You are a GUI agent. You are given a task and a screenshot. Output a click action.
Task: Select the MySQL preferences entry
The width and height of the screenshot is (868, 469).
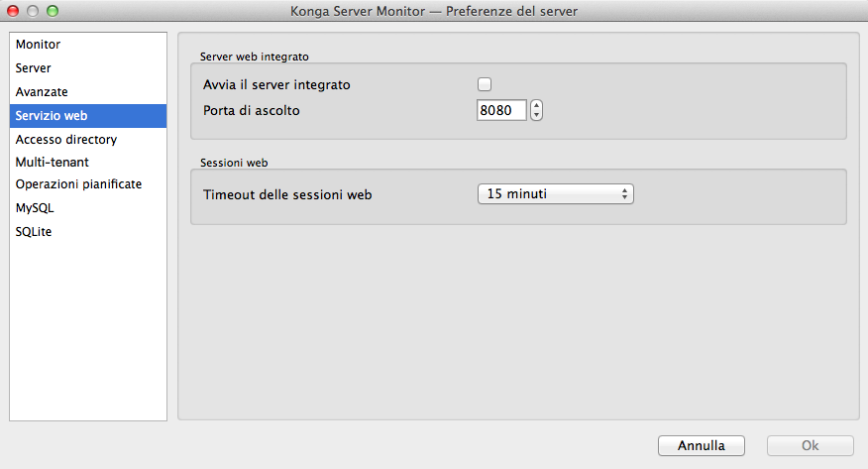click(35, 208)
